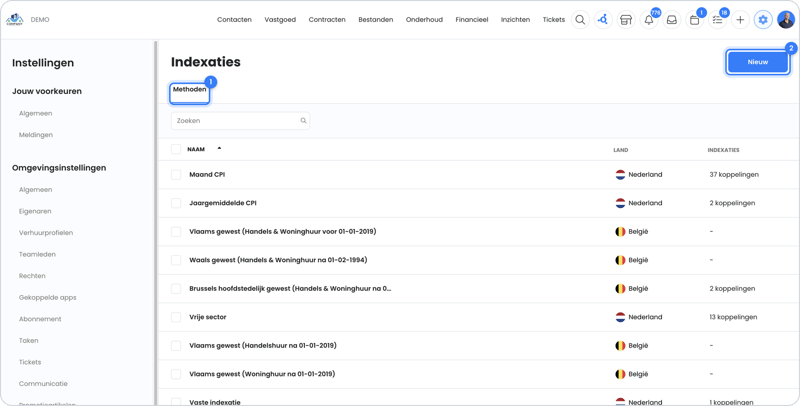The width and height of the screenshot is (800, 406).
Task: Click the LAND column header
Action: [620, 150]
